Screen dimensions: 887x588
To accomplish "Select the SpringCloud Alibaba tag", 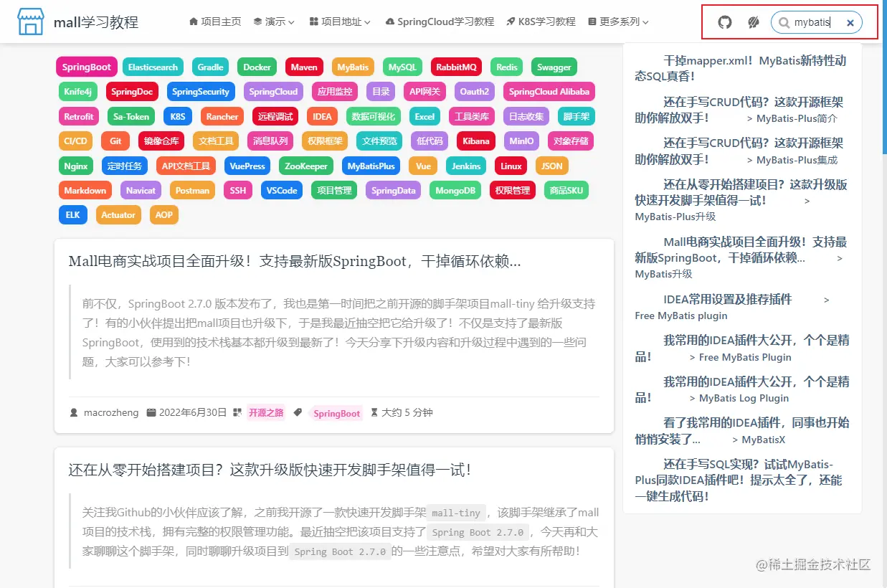I will tap(549, 92).
